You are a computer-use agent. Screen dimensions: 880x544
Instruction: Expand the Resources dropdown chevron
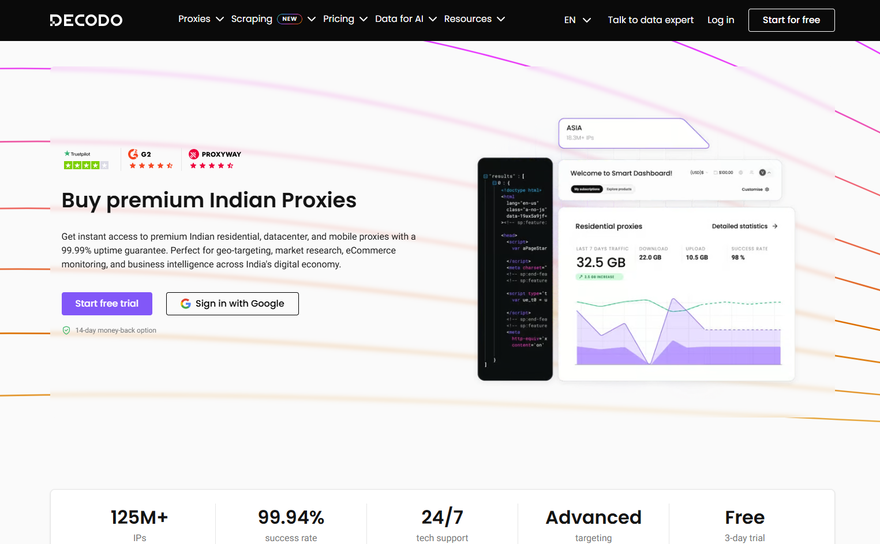[x=501, y=19]
